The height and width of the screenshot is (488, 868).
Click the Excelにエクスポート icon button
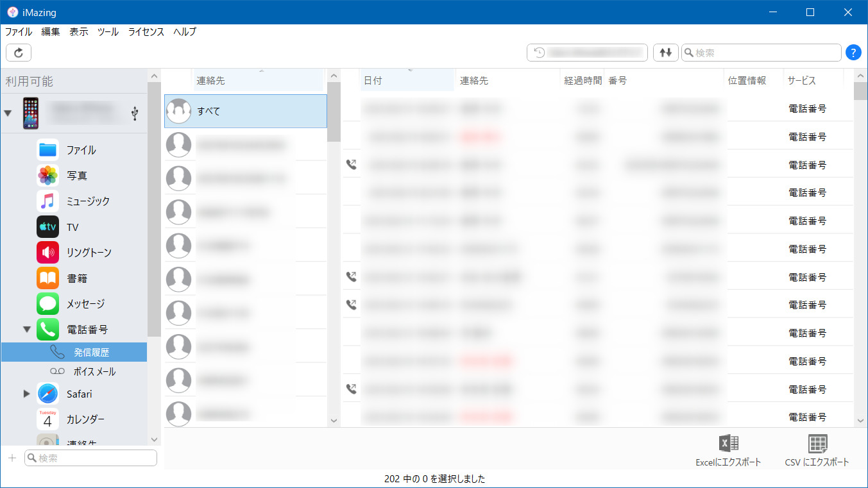(x=728, y=444)
